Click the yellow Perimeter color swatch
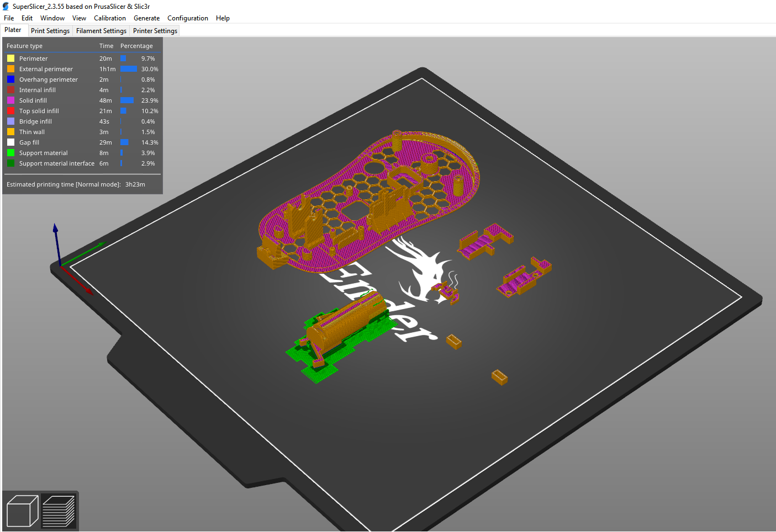This screenshot has width=776, height=532. [10, 58]
